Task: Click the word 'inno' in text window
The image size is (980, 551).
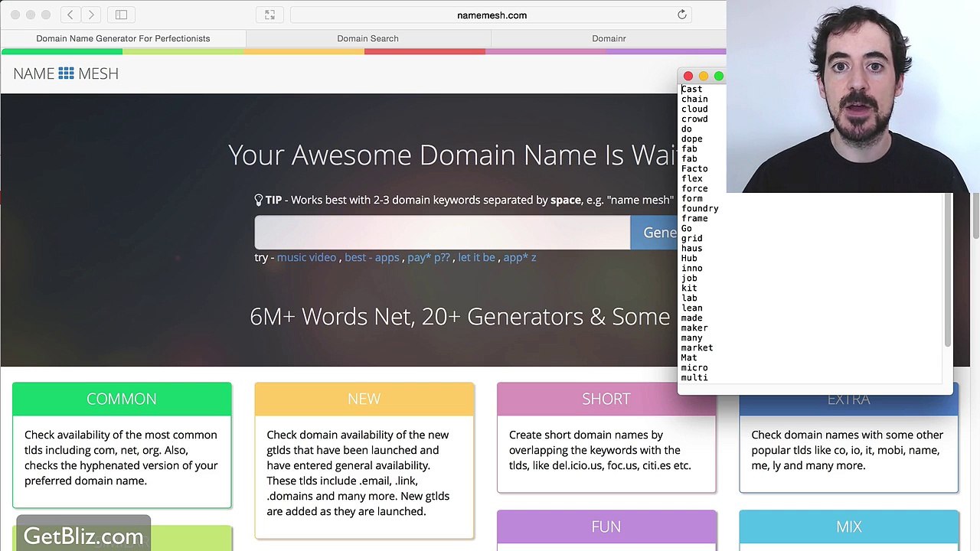Action: (691, 268)
